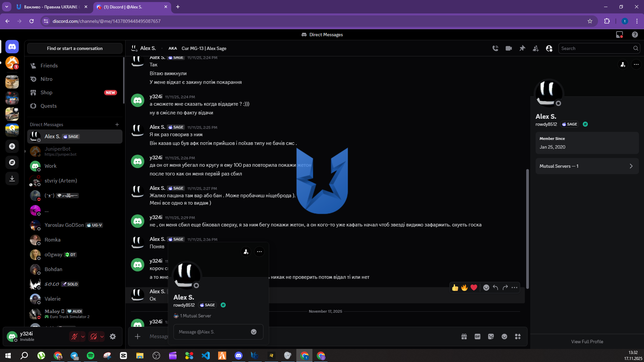Open gift icon in message bar
This screenshot has width=644, height=362.
pyautogui.click(x=464, y=337)
